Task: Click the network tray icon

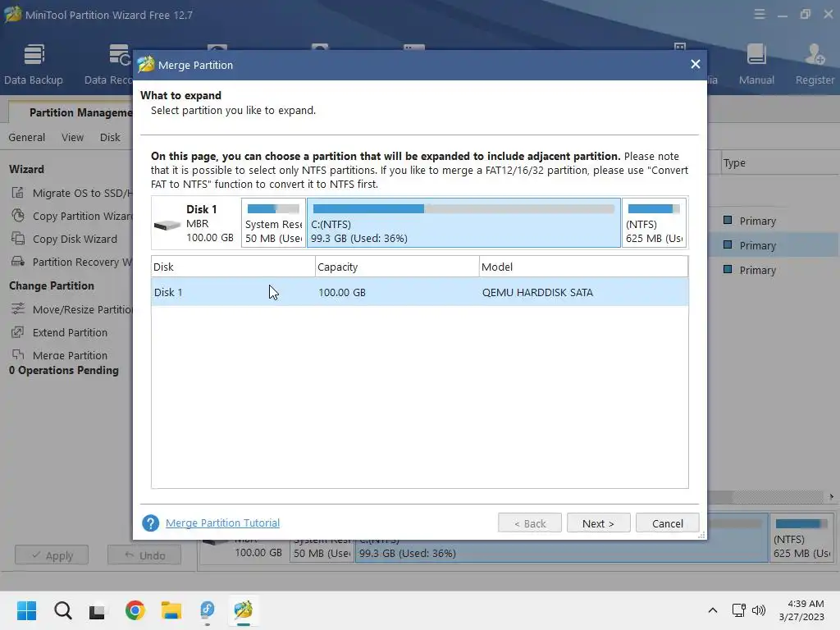Action: pyautogui.click(x=739, y=610)
